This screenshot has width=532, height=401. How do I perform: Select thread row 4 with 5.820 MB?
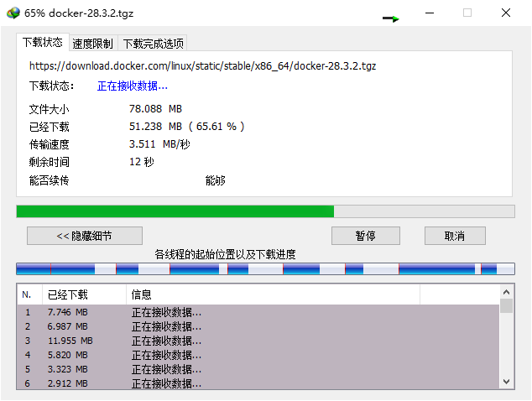[258, 355]
